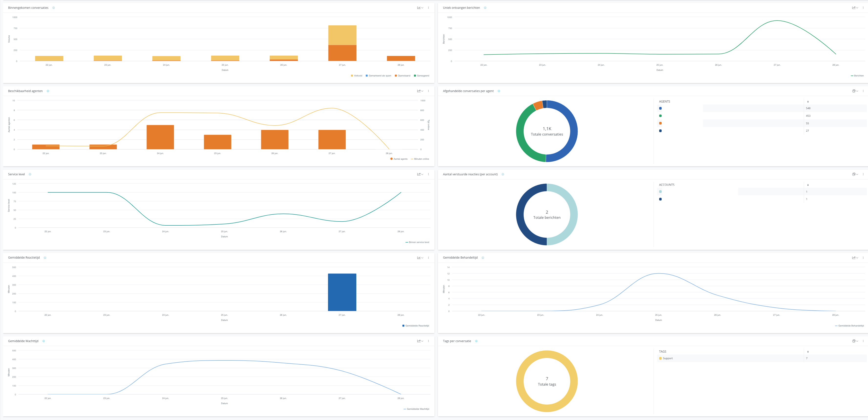Image resolution: width=868 pixels, height=420 pixels.
Task: Open three-dot menu of Gemiddelde Reactietijd panel
Action: tap(428, 258)
